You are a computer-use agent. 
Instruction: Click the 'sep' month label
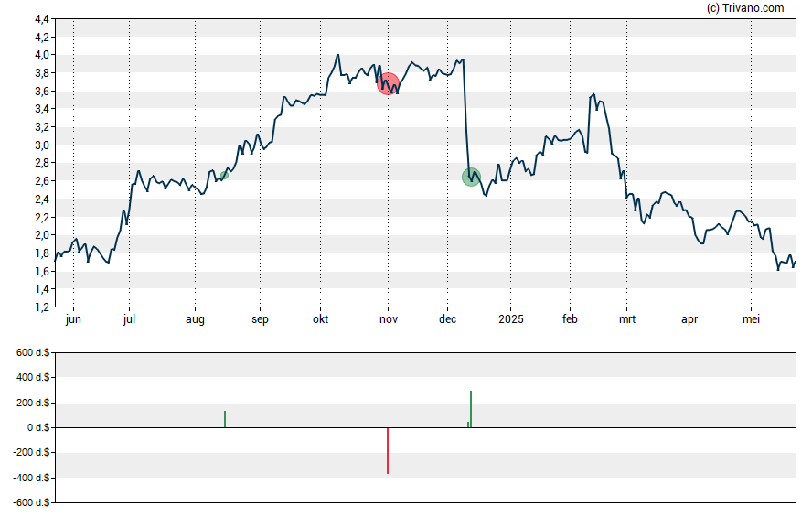tap(260, 319)
